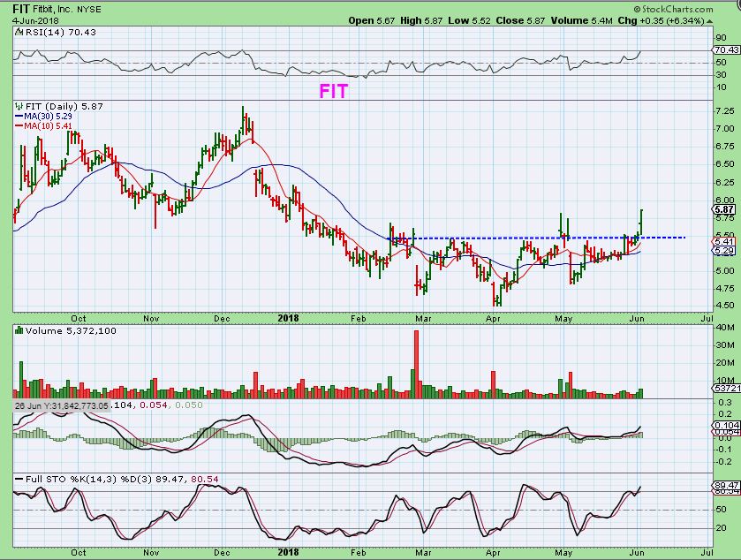Click the 5.87 last price tag
Screen dimensions: 741x560
pyautogui.click(x=722, y=209)
